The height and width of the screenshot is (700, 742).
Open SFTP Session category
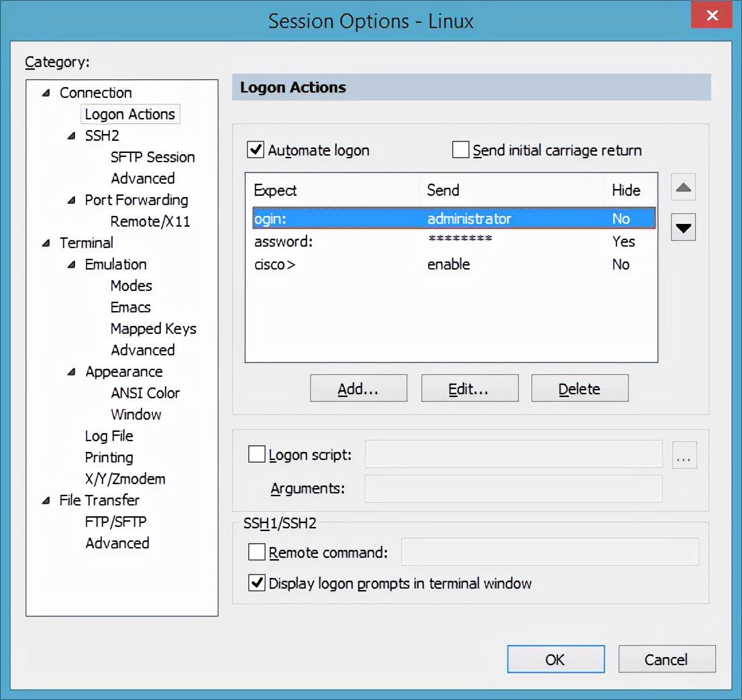(x=152, y=157)
